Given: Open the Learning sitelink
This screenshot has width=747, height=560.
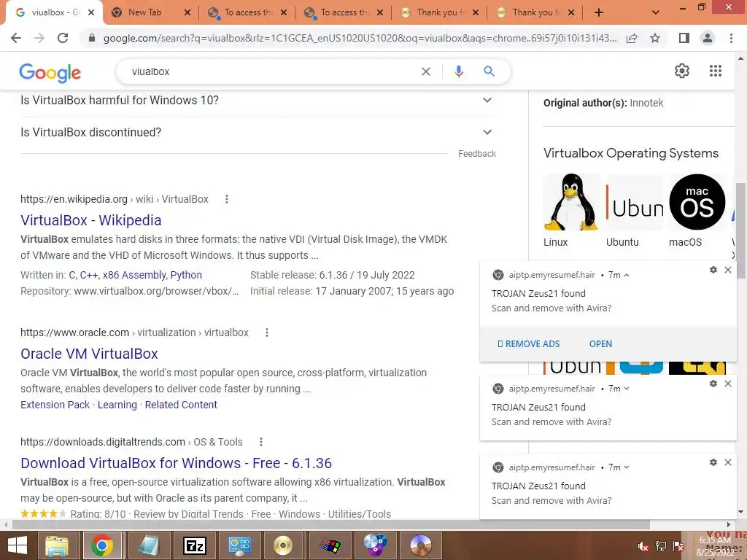Looking at the screenshot, I should (x=117, y=405).
